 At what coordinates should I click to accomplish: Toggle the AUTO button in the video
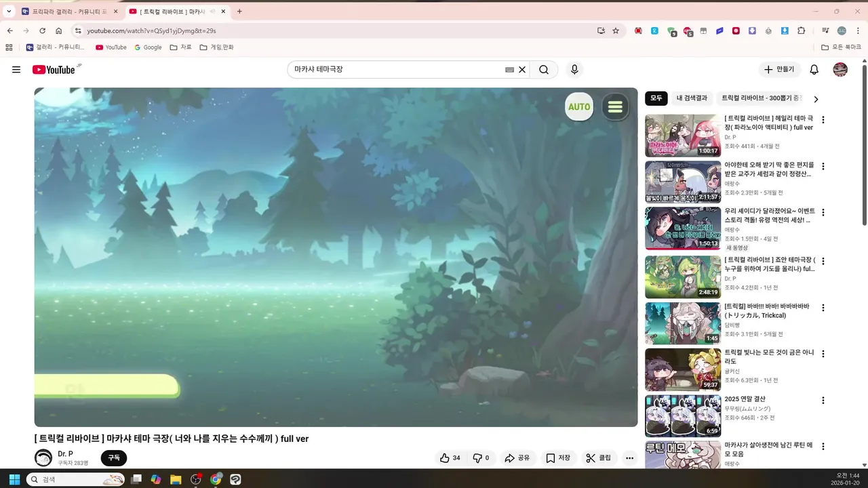(579, 106)
